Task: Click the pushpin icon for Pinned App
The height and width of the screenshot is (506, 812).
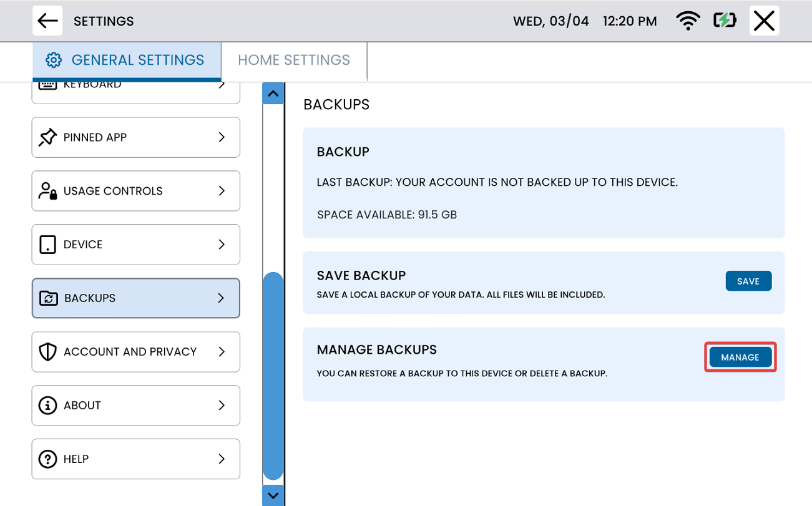Action: point(48,137)
